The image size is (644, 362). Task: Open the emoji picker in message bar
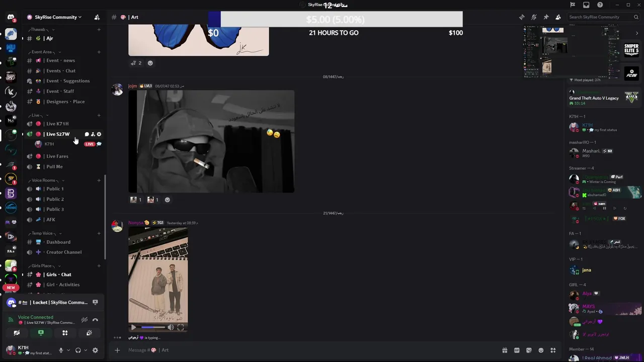pos(541,350)
